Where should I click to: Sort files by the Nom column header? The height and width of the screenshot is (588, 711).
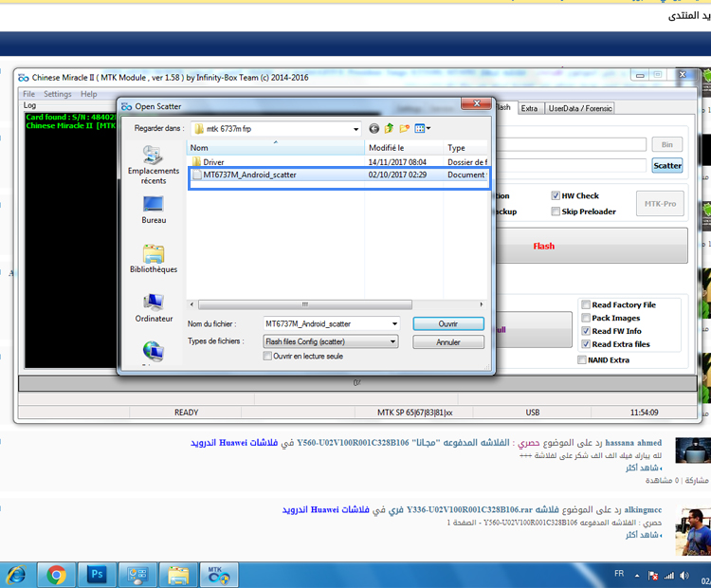[x=275, y=148]
